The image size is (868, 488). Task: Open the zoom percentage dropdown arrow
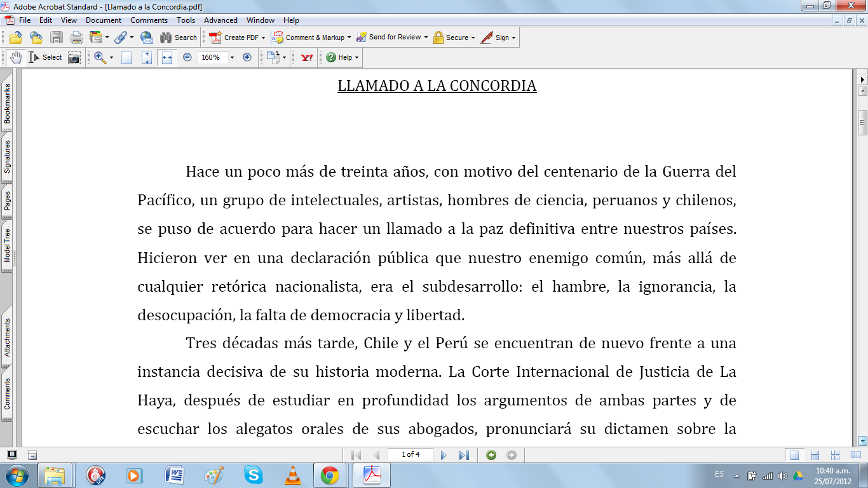(232, 57)
